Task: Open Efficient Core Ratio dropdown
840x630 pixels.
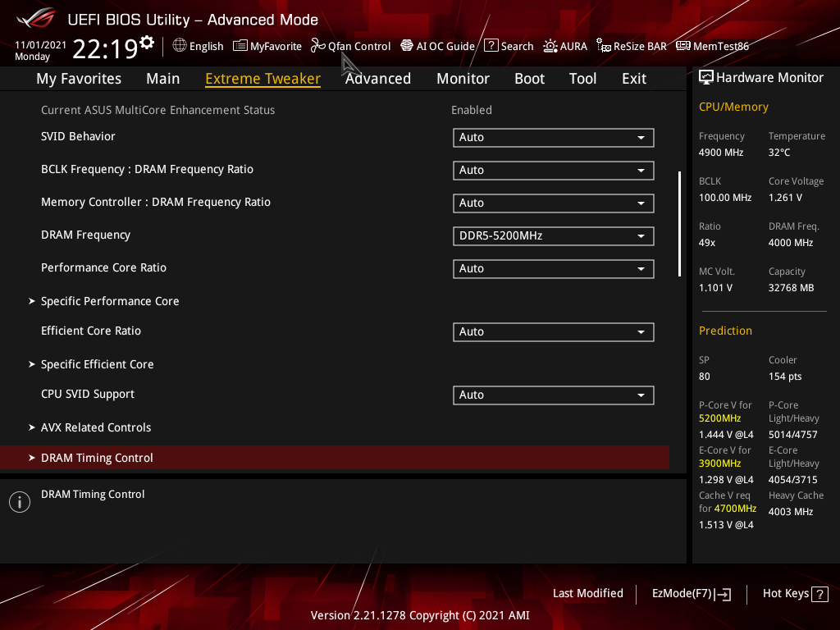Action: 554,332
